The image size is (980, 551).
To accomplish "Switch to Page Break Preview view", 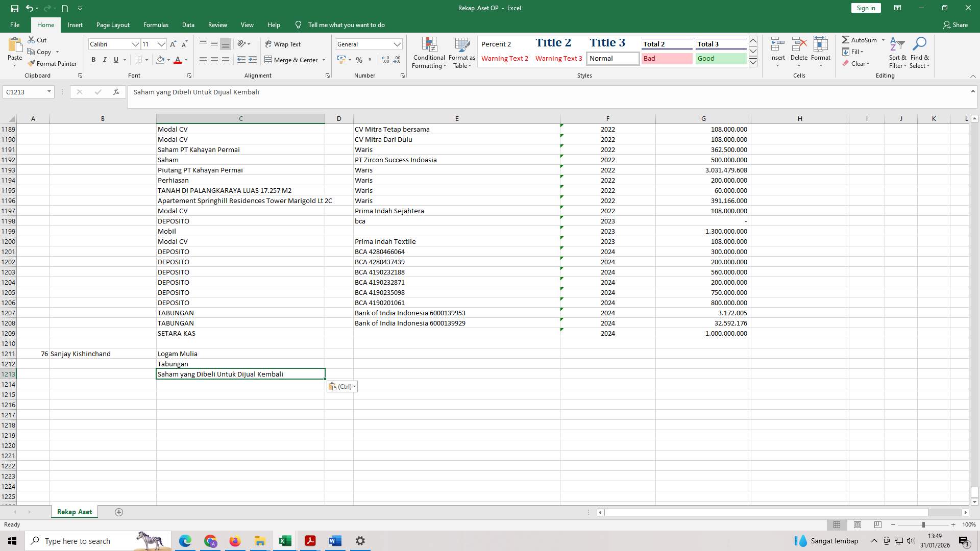I will pyautogui.click(x=877, y=524).
